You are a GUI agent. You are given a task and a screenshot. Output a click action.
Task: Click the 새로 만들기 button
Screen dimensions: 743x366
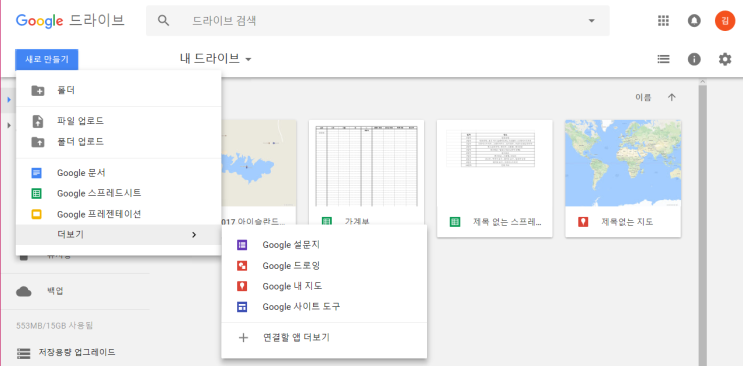pyautogui.click(x=46, y=59)
